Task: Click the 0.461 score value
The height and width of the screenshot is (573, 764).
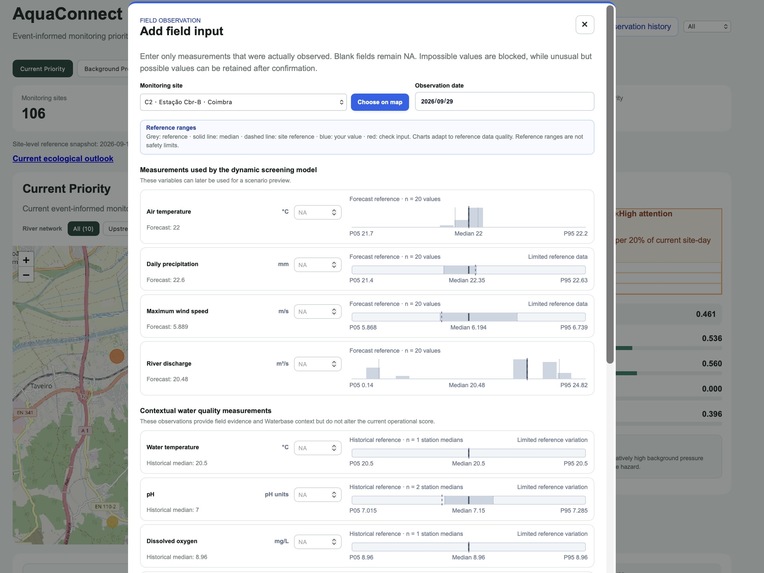Action: point(706,314)
